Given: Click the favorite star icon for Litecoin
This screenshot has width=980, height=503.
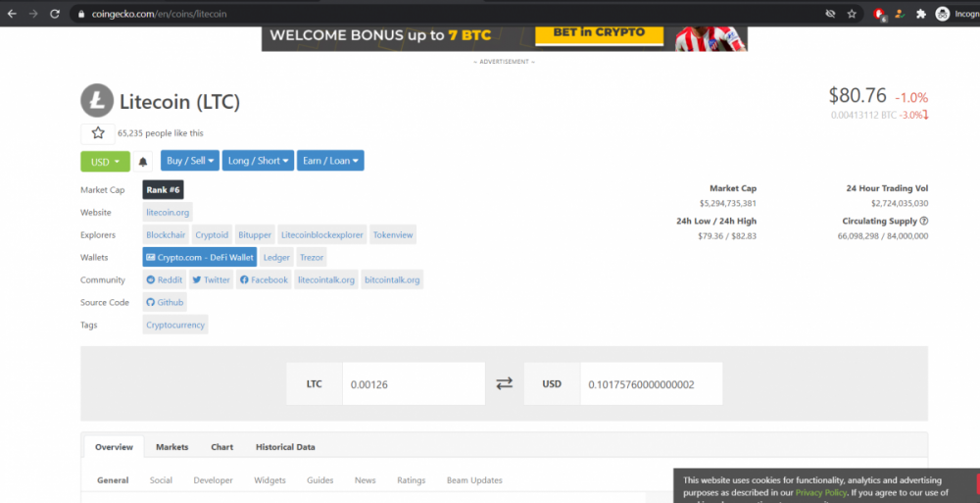Looking at the screenshot, I should click(98, 133).
